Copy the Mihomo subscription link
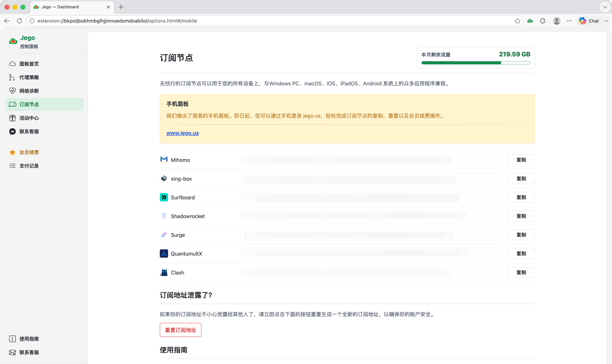Viewport: 612px width, 364px height. 521,160
